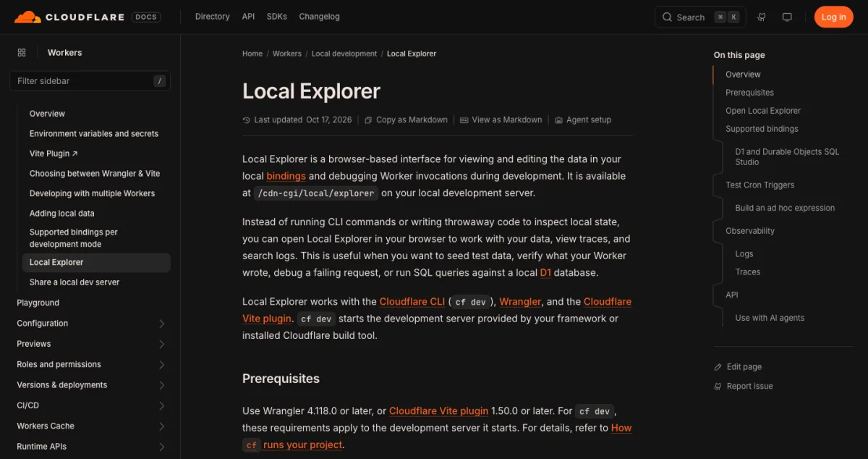This screenshot has width=868, height=459.
Task: Open Playground in sidebar
Action: 38,303
